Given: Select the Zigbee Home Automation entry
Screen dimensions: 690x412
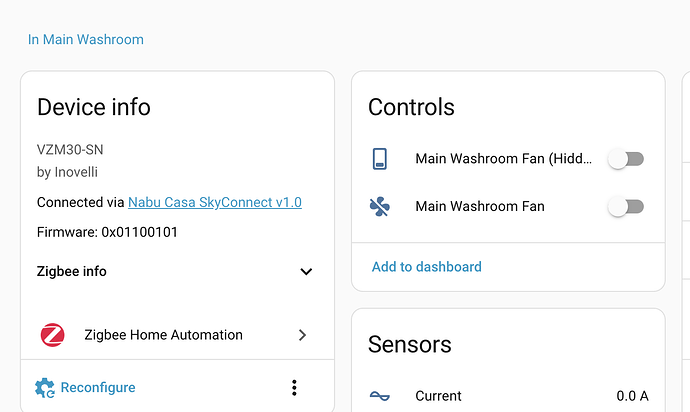Looking at the screenshot, I should (x=163, y=335).
